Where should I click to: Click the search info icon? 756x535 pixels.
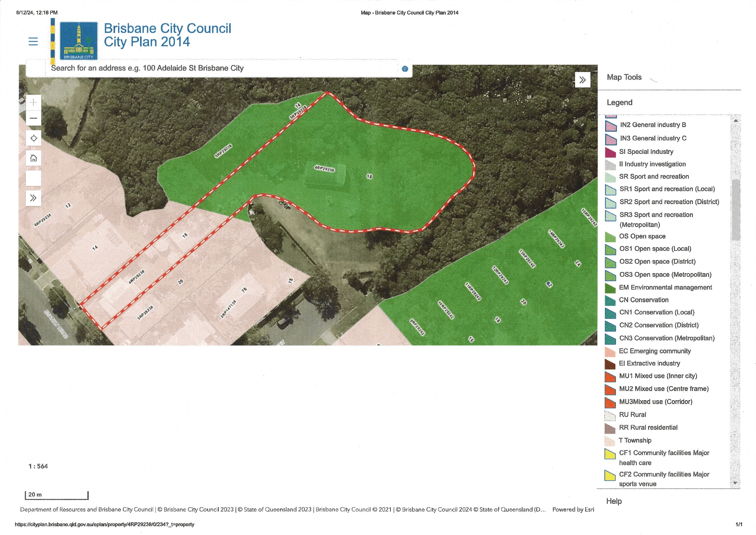coord(405,69)
